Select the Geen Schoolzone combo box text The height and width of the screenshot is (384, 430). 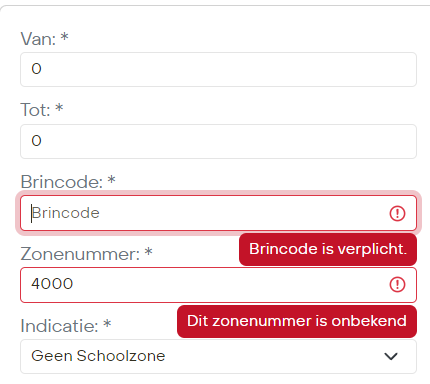[98, 356]
